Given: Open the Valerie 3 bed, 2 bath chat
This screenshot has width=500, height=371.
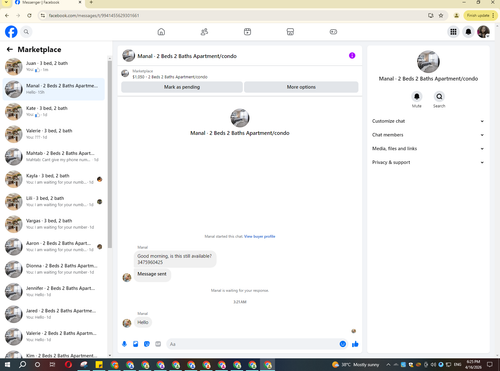Looking at the screenshot, I should 54,134.
